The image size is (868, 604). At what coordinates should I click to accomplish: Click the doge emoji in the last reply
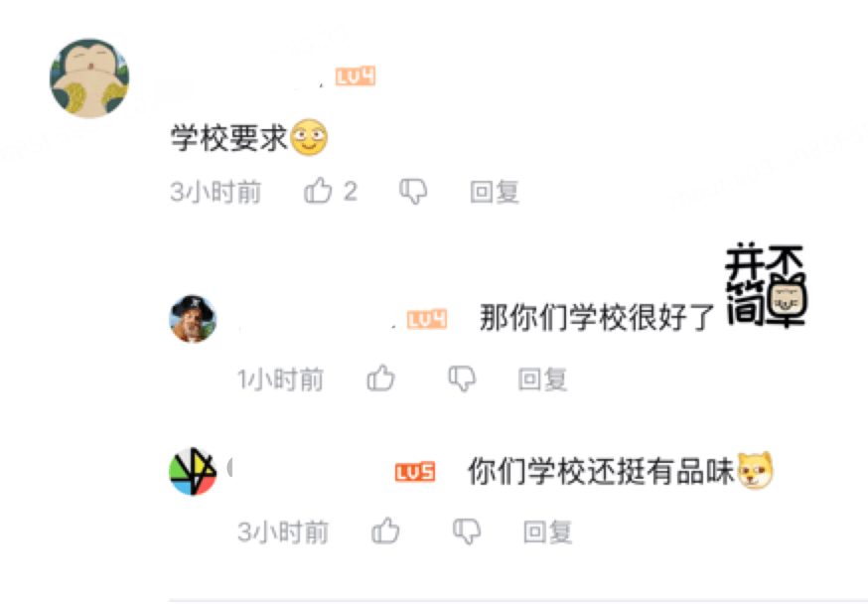755,471
